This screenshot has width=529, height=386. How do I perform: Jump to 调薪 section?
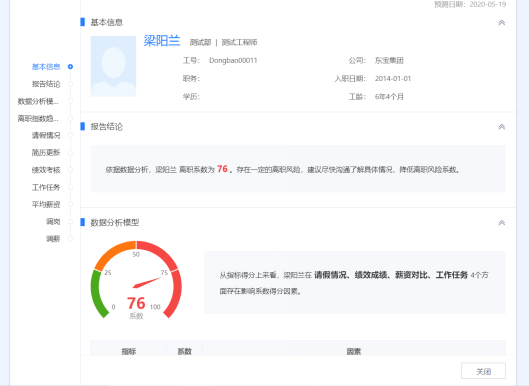tap(53, 239)
